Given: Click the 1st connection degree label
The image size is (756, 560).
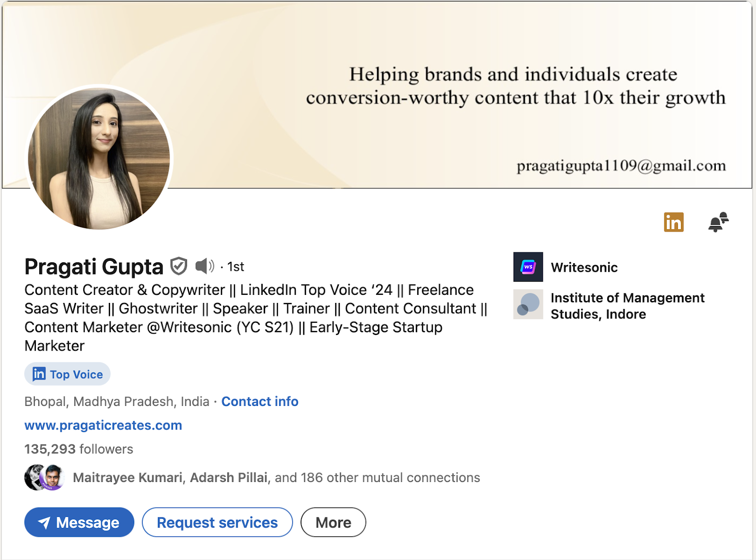Looking at the screenshot, I should 235,267.
